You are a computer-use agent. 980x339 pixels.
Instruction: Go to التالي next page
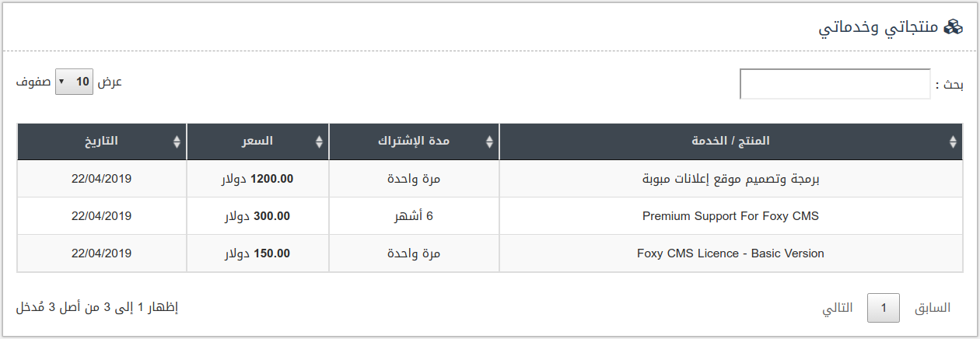[838, 308]
